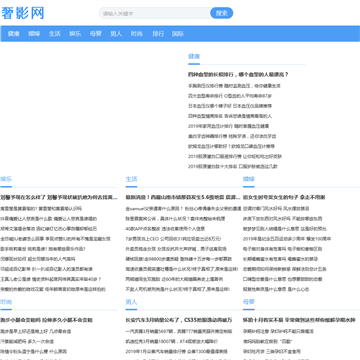
Task: Click the 时尚 section heading above the article list
Action: 6,302
